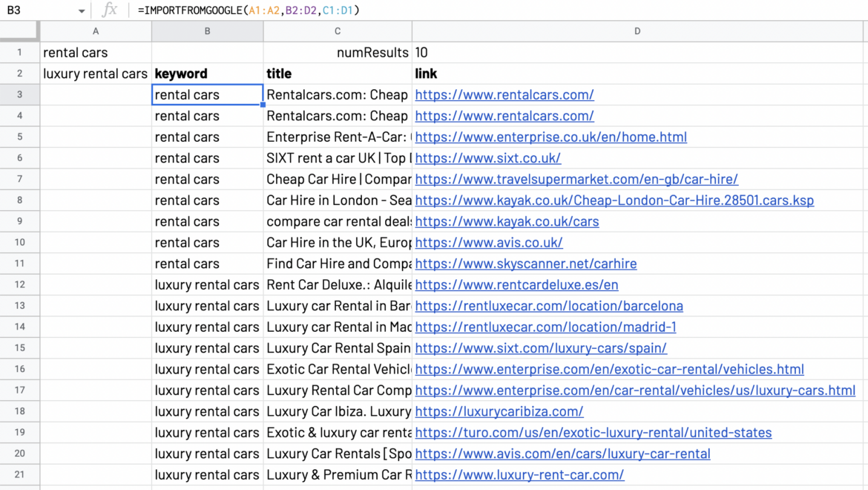Viewport: 868px width, 490px height.
Task: Select the cell containing numResults
Action: point(338,52)
